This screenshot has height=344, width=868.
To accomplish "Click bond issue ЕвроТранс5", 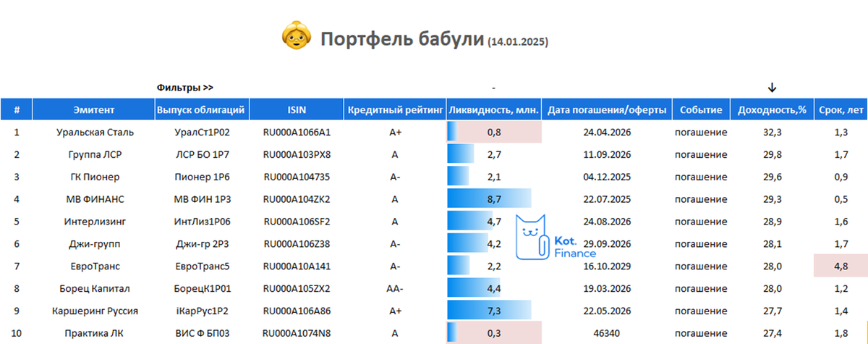I will (202, 267).
